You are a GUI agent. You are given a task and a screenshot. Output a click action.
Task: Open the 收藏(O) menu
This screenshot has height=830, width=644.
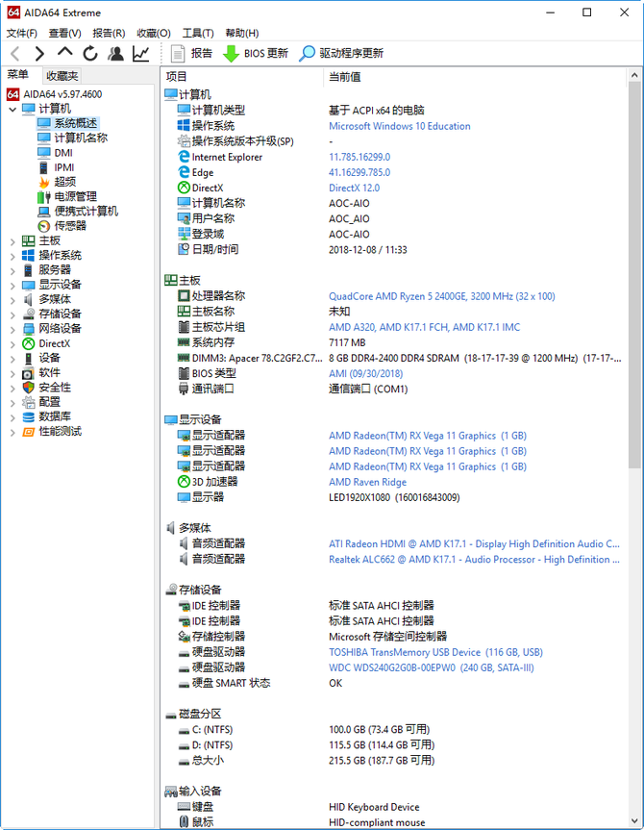tap(154, 33)
